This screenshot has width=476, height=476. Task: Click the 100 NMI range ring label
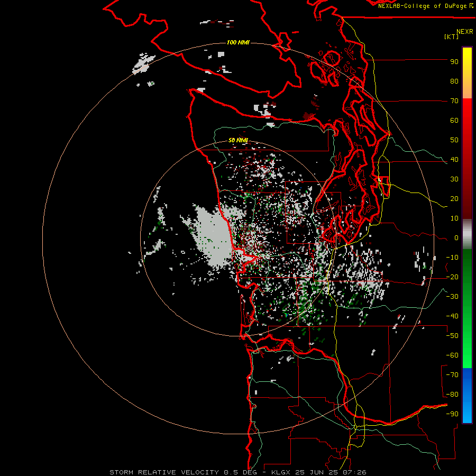238,42
